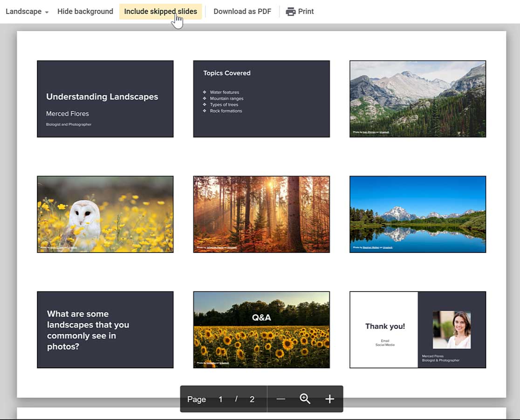Click Download as PDF button
520x420 pixels.
(242, 12)
